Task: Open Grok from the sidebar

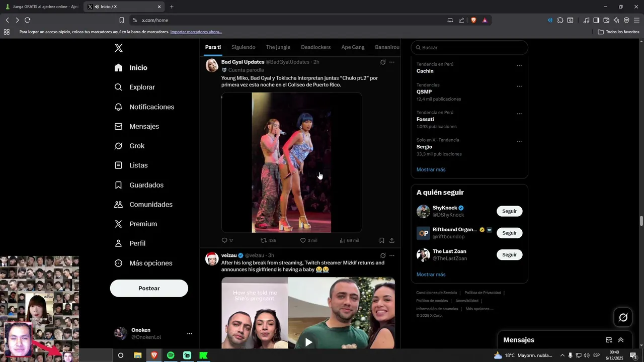Action: click(x=130, y=146)
